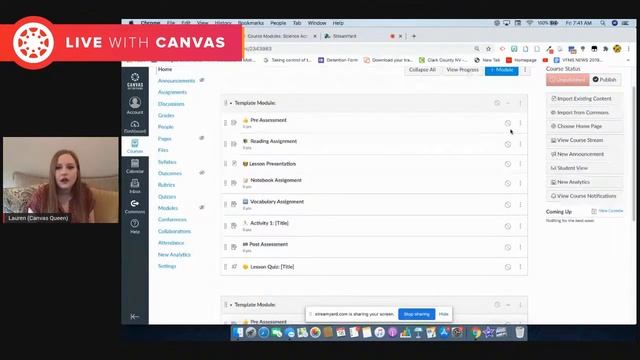This screenshot has width=640, height=360.
Task: Toggle publish status of Reading Assignment
Action: click(508, 144)
